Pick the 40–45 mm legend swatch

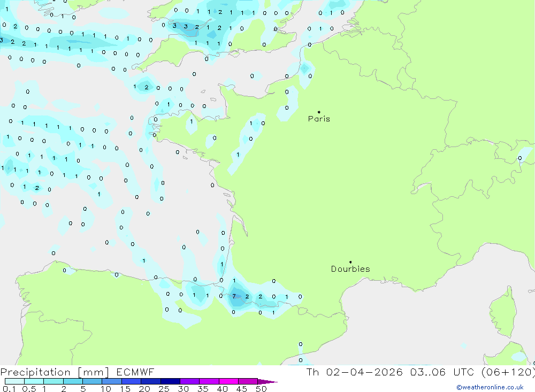pos(228,381)
